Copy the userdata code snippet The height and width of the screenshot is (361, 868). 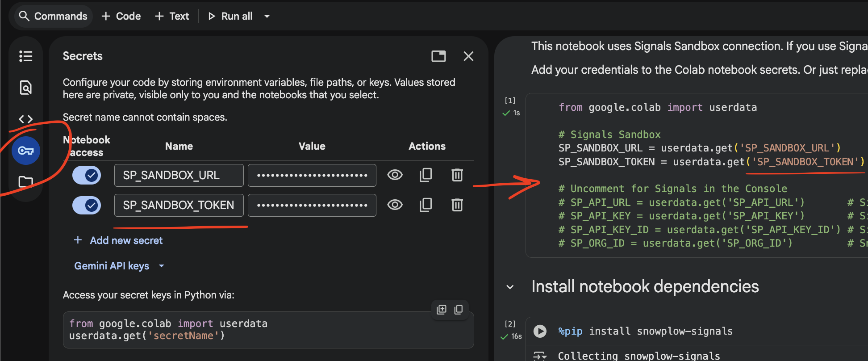coord(459,310)
